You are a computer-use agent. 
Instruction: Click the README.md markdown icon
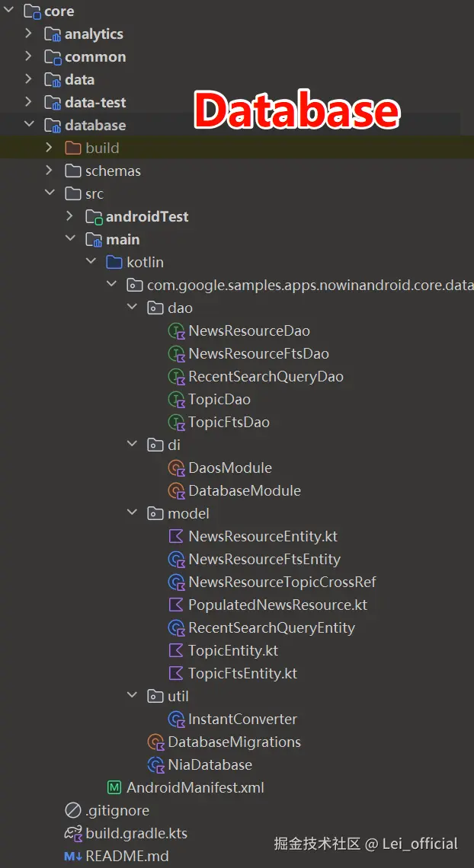(73, 857)
